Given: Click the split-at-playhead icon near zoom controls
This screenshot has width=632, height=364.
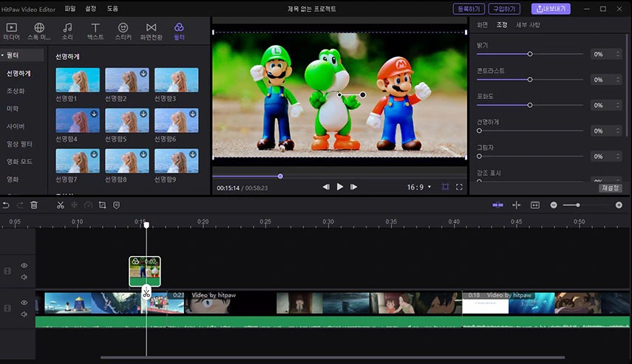Looking at the screenshot, I should [517, 205].
